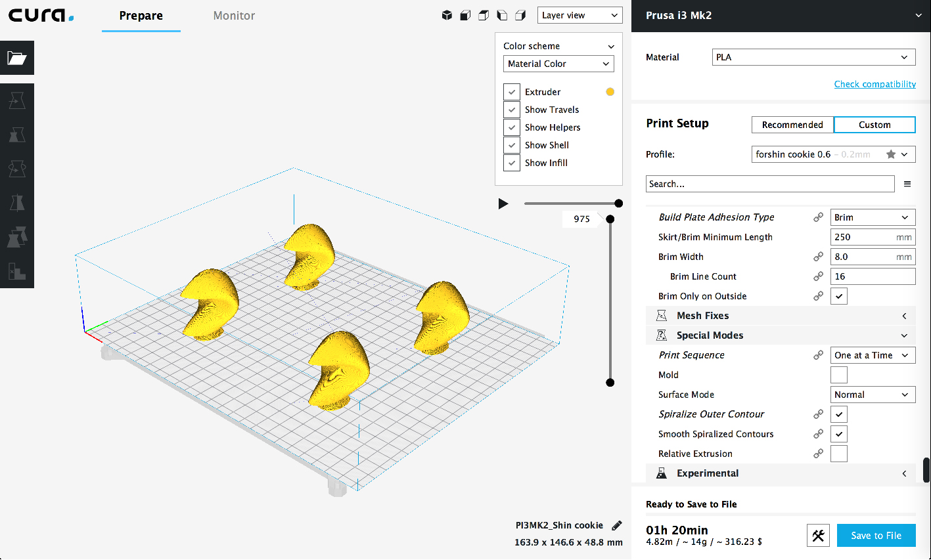Click the link icon for Smooth Spiralized Contours
The image size is (931, 560).
(818, 434)
